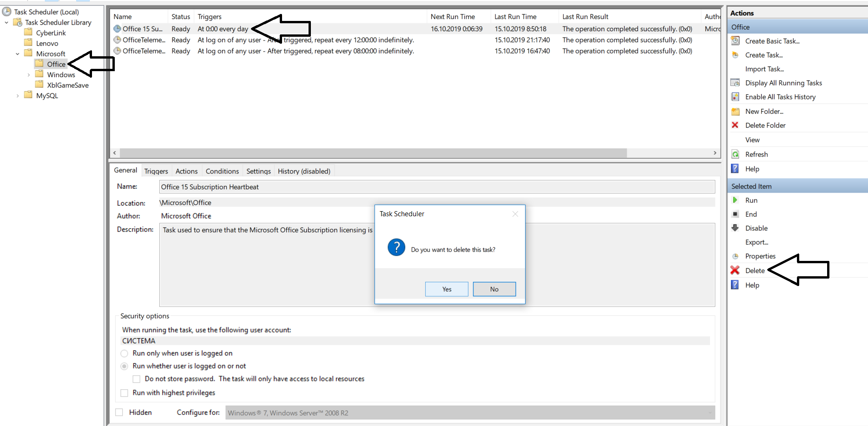Collapse the Microsoft folder in the tree

(x=18, y=53)
